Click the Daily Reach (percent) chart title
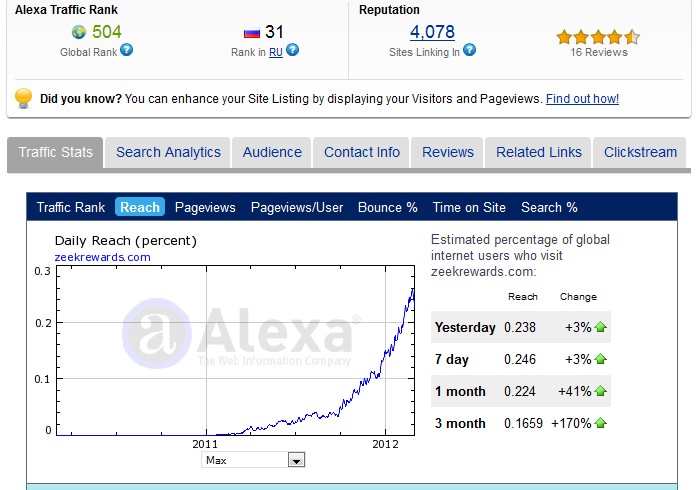697x490 pixels. [x=125, y=241]
